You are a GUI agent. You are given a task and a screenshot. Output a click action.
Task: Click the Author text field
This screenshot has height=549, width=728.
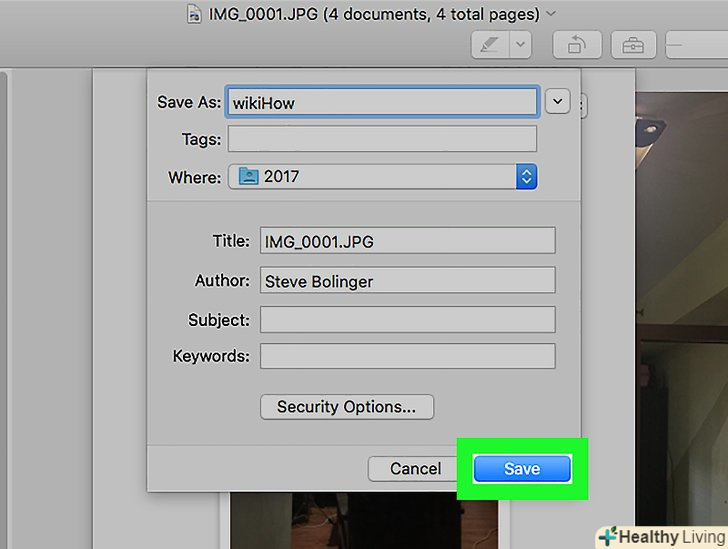tap(407, 281)
